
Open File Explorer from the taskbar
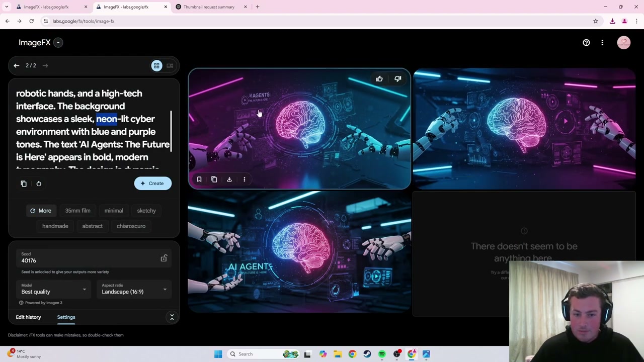pyautogui.click(x=338, y=354)
